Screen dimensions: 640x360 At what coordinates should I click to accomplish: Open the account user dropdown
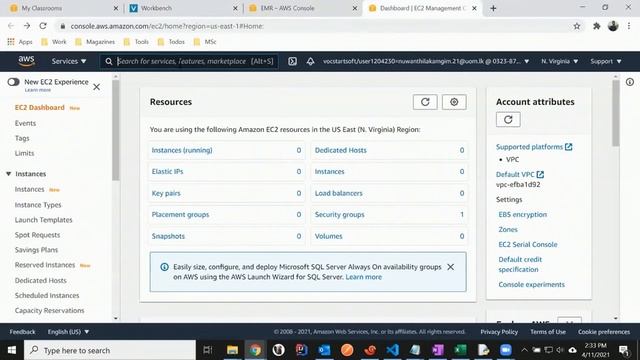click(426, 61)
